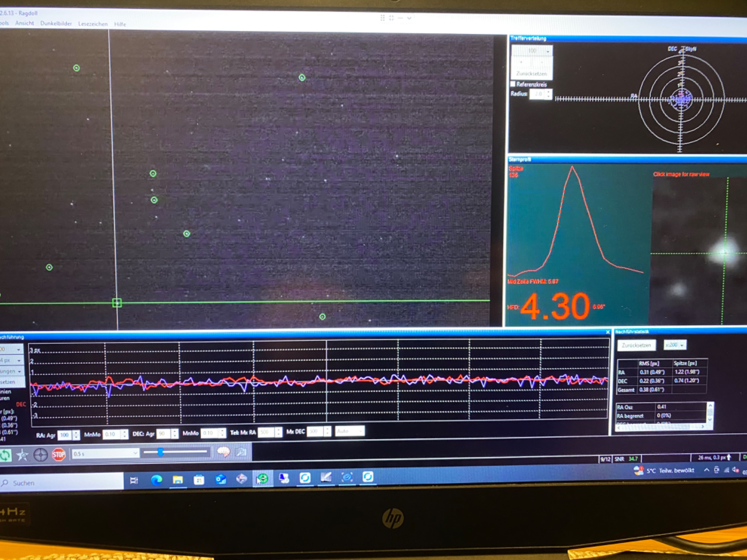Click the green guide star lock box
The height and width of the screenshot is (560, 747).
click(x=117, y=303)
